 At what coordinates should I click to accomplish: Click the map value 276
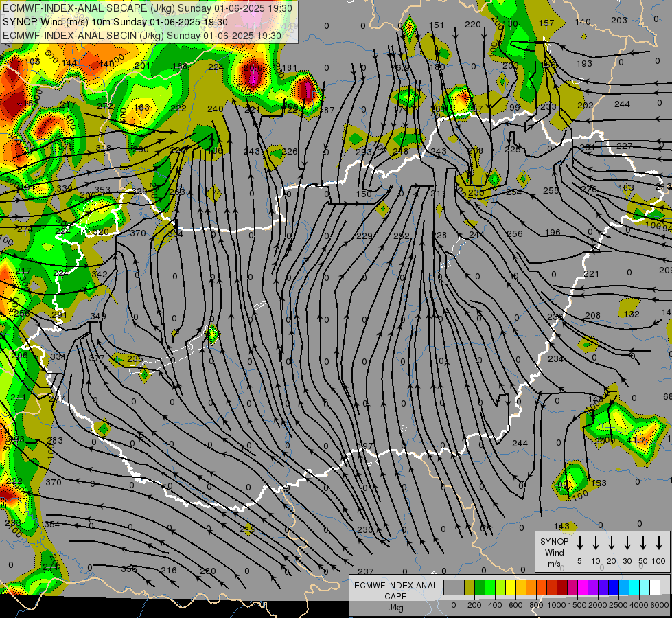pos(589,189)
